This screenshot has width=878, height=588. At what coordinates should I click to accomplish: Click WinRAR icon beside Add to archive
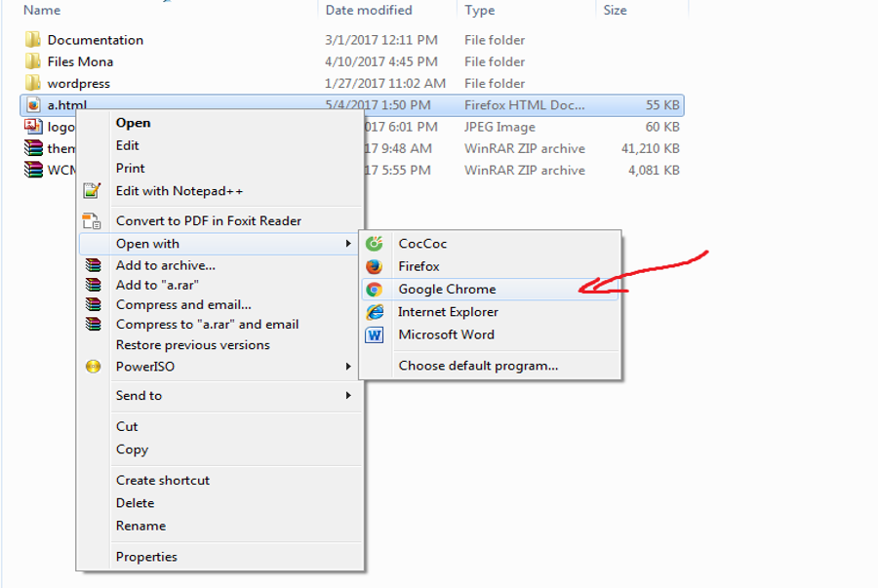click(93, 264)
